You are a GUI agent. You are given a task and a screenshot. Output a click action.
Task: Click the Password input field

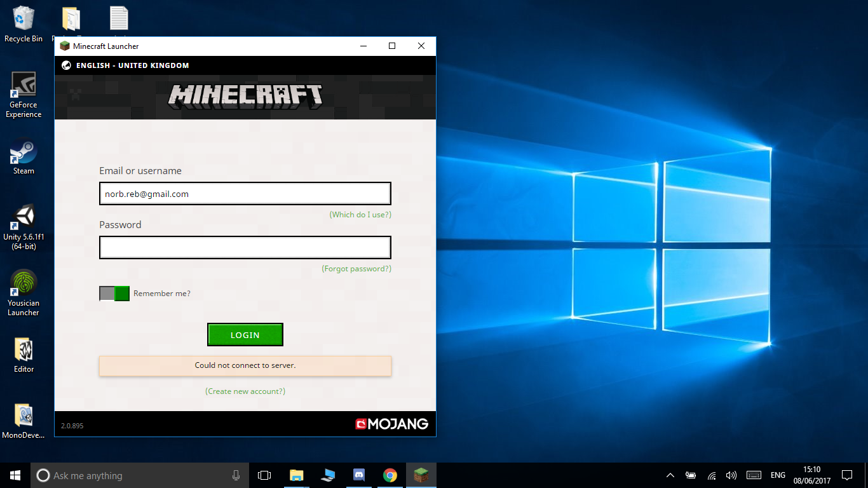click(x=245, y=248)
